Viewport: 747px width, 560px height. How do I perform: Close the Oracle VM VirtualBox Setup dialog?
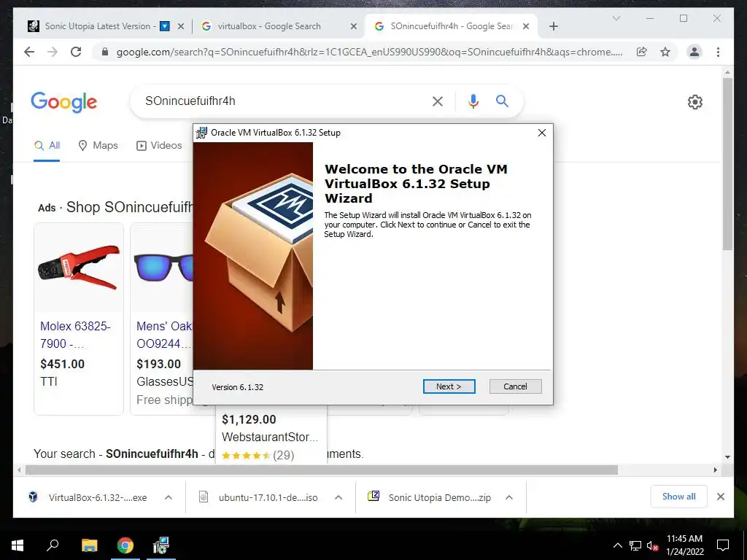542,133
